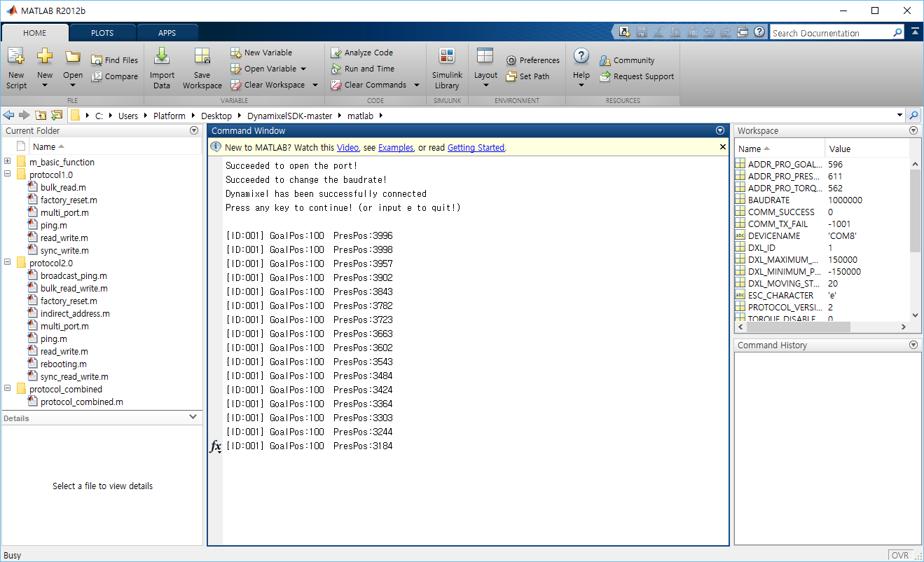
Task: Collapse the protocol1.0 folder
Action: (7, 174)
